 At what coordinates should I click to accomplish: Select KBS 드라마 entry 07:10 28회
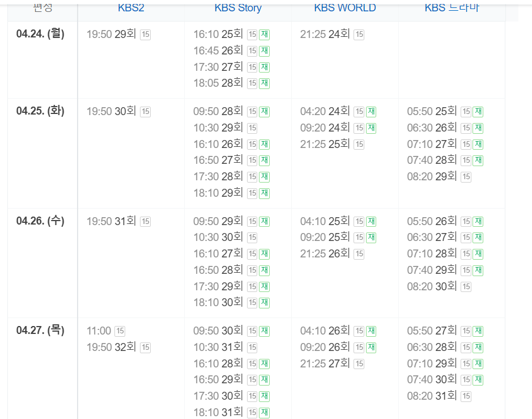pos(432,253)
